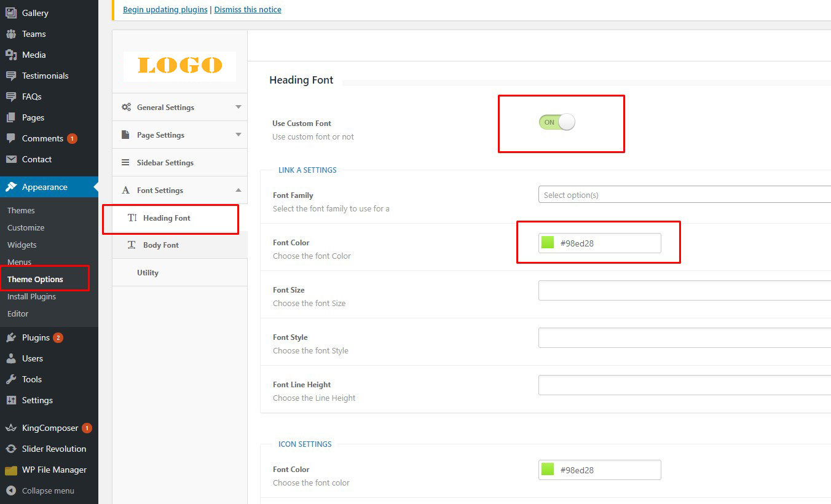Open the Body Font tab

pyautogui.click(x=160, y=245)
